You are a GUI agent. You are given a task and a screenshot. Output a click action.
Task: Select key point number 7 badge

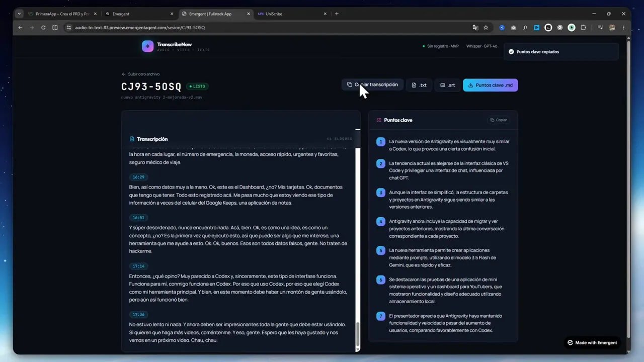point(381,316)
